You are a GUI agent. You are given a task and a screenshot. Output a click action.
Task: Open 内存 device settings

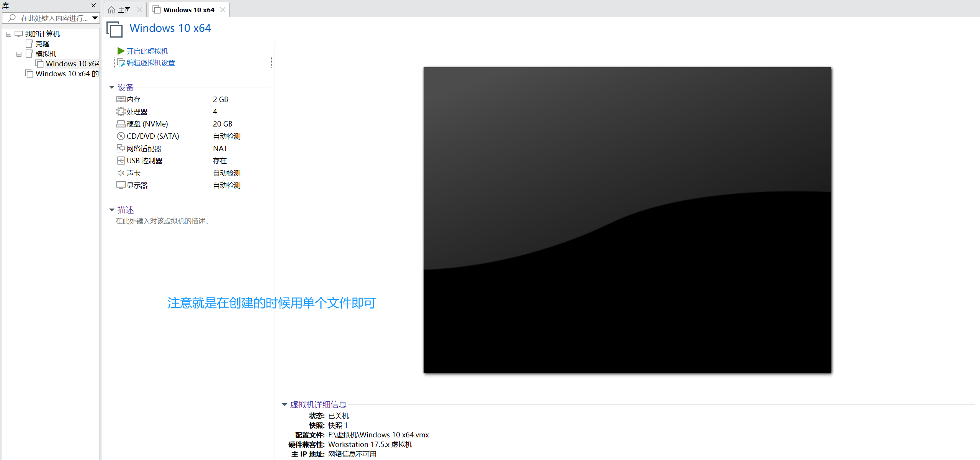pos(134,100)
